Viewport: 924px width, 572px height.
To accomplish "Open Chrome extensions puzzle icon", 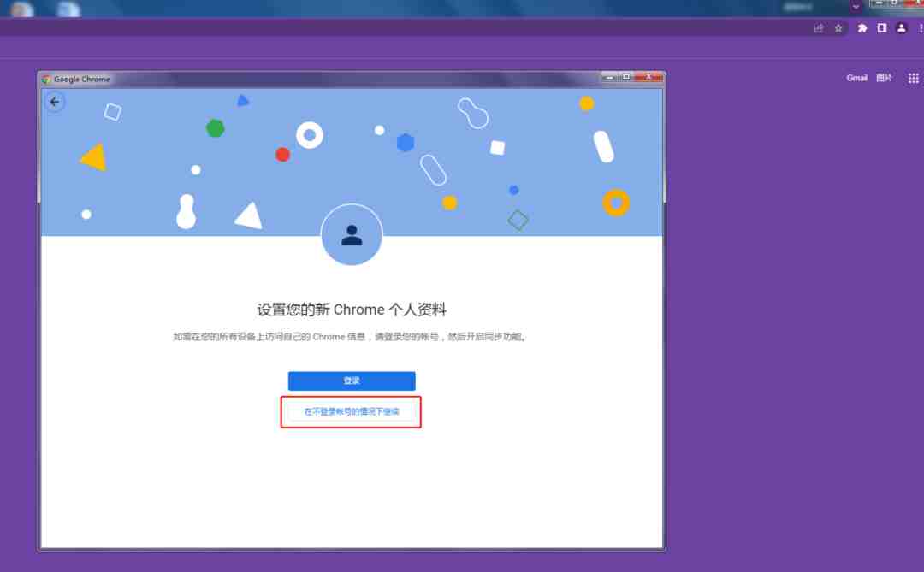I will click(x=862, y=27).
